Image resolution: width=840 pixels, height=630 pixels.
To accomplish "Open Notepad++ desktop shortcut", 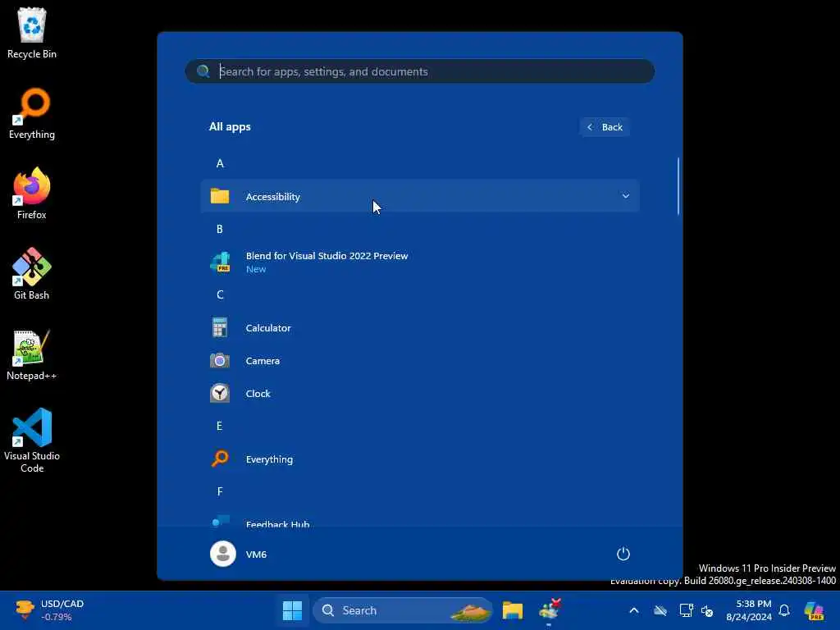I will (32, 354).
